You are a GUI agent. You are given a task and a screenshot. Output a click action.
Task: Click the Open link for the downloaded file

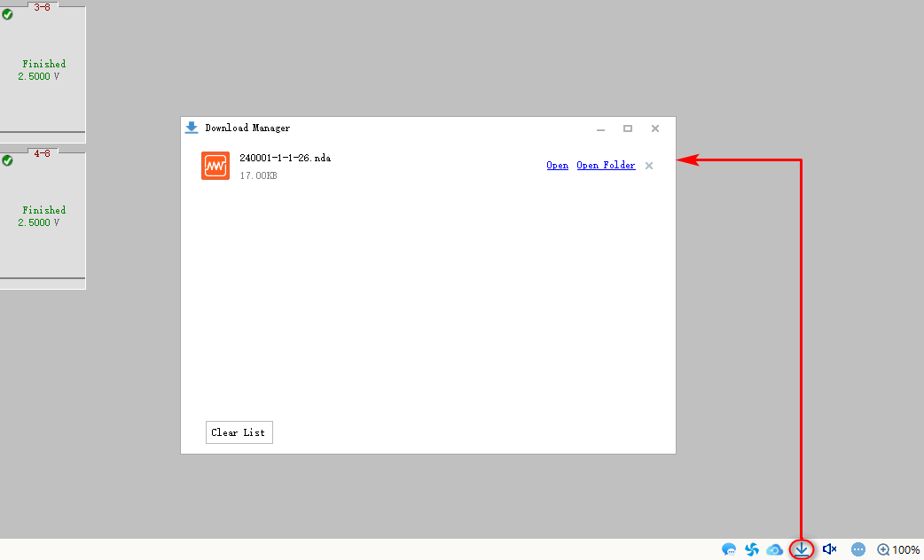[557, 166]
